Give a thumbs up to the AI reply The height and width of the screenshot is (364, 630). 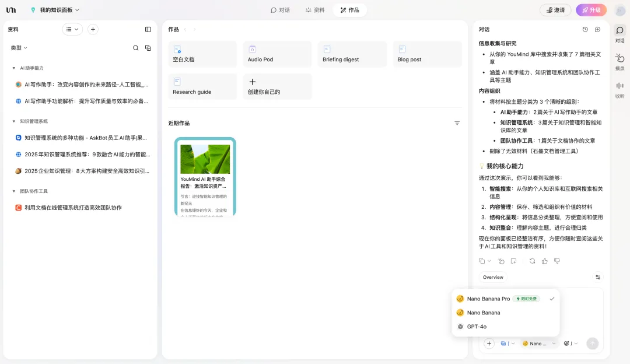[x=544, y=261]
